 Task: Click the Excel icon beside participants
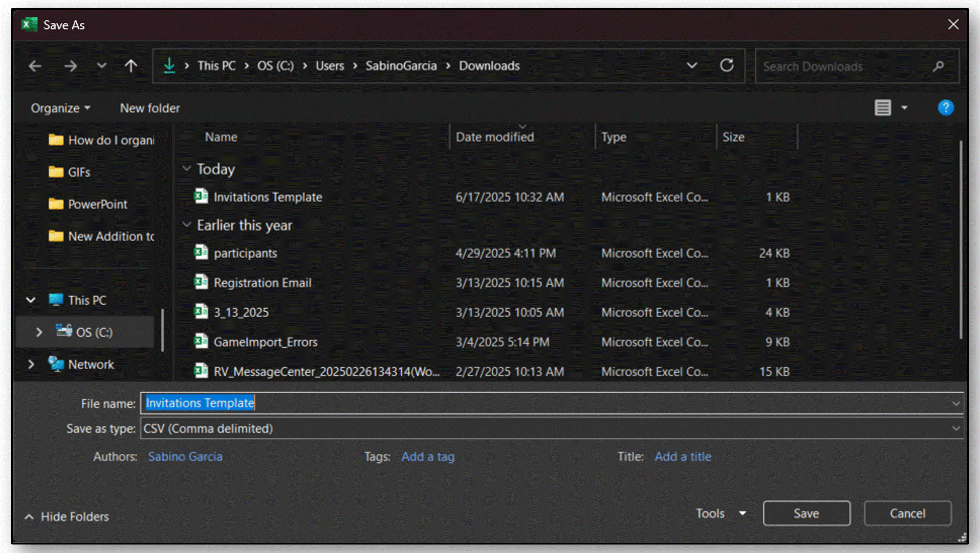(201, 252)
